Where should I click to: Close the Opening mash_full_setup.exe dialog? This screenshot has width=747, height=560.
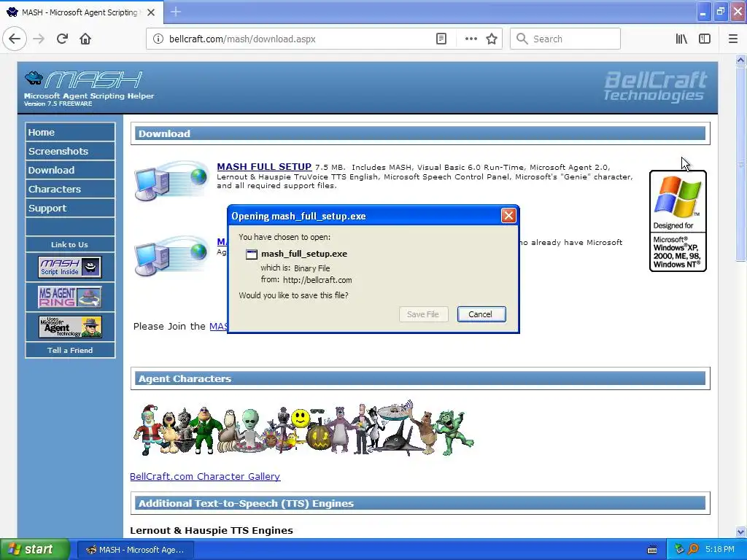pos(508,216)
